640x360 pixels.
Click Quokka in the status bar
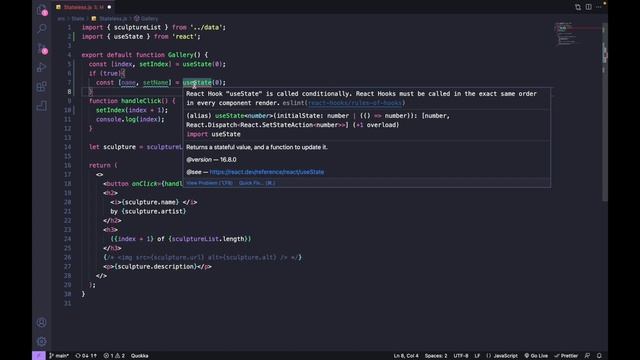coord(140,356)
